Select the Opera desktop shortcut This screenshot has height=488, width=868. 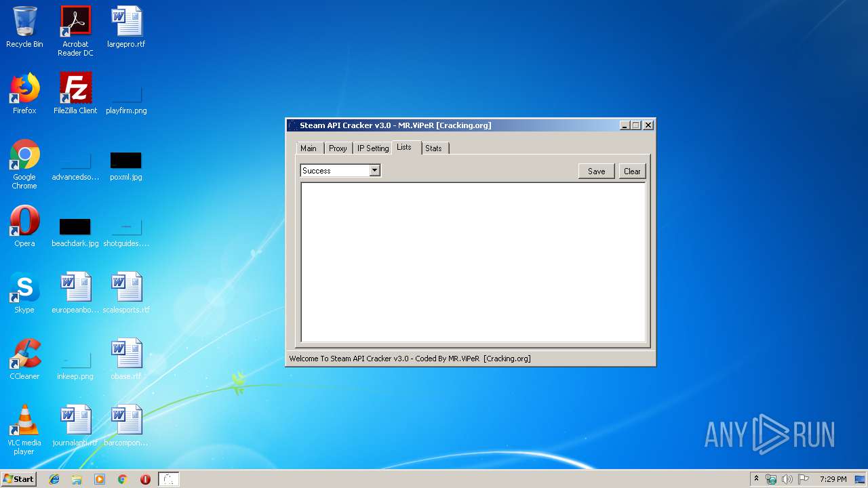point(24,226)
